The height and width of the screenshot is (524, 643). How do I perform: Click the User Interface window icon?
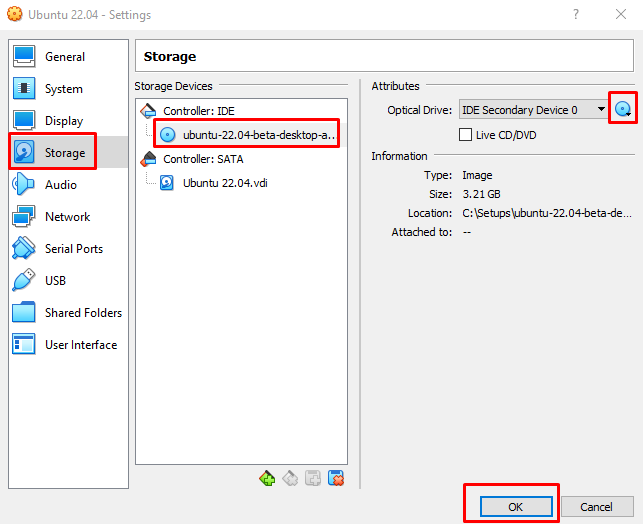click(24, 344)
